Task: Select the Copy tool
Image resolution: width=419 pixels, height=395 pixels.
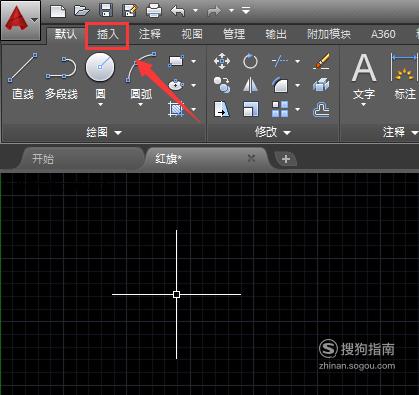Action: pyautogui.click(x=222, y=85)
